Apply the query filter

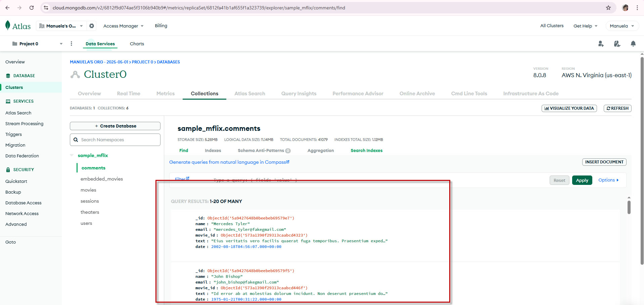point(582,180)
